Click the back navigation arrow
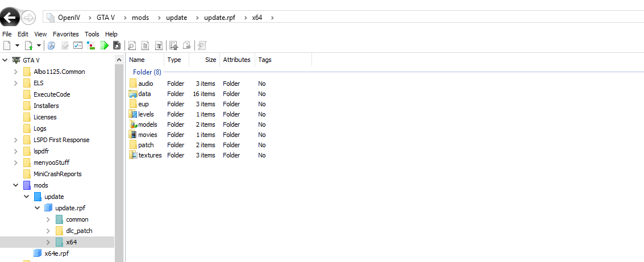The width and height of the screenshot is (644, 262). 10,17
